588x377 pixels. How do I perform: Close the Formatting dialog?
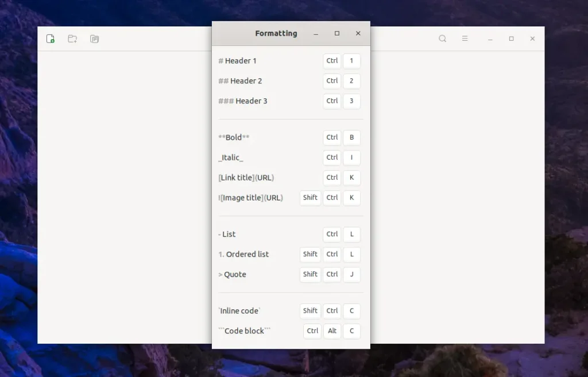tap(358, 33)
